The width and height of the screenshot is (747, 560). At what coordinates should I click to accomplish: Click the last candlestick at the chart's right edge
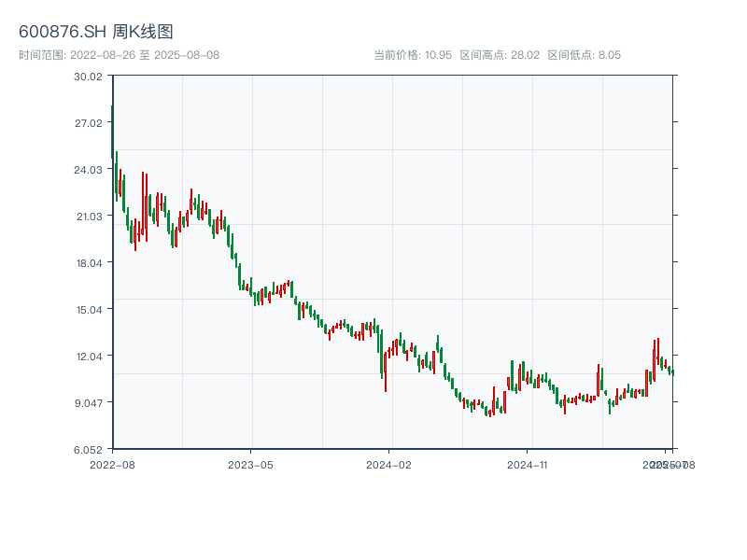(672, 372)
